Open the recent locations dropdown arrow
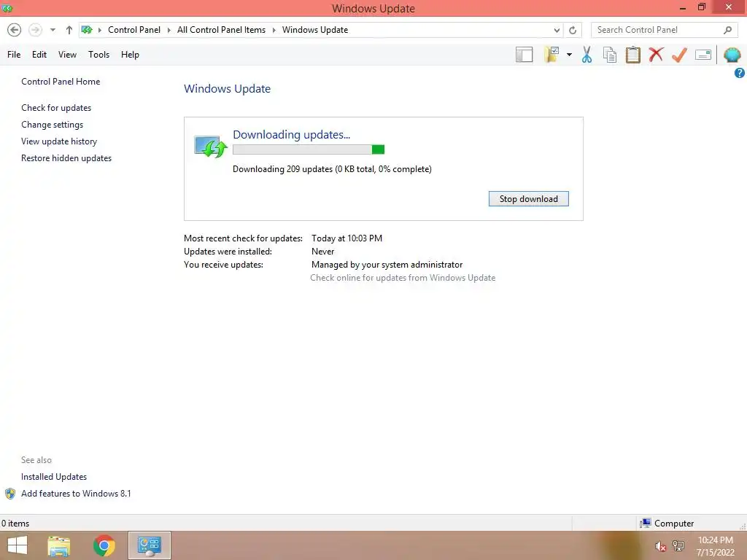 53,30
